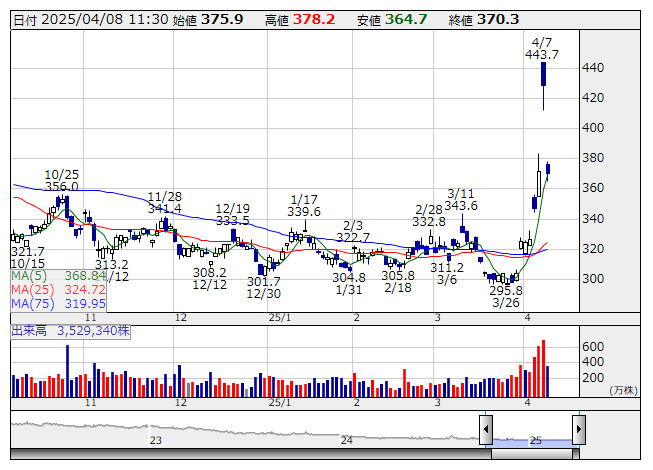The height and width of the screenshot is (470, 653).
Task: Click the MA(75) 319.95 legend entry
Action: click(x=58, y=304)
